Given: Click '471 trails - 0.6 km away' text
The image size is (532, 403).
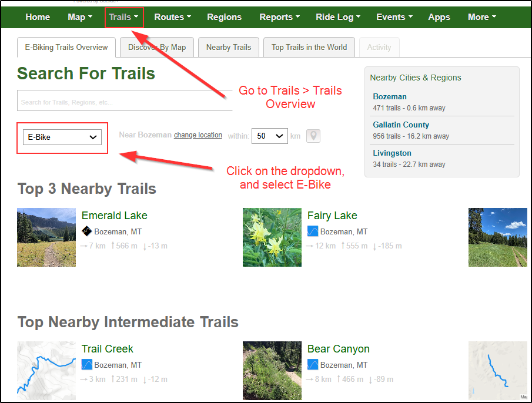Looking at the screenshot, I should [409, 108].
